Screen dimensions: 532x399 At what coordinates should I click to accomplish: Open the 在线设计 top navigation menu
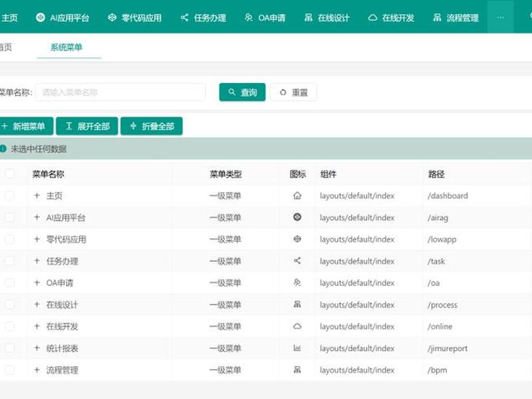point(327,18)
